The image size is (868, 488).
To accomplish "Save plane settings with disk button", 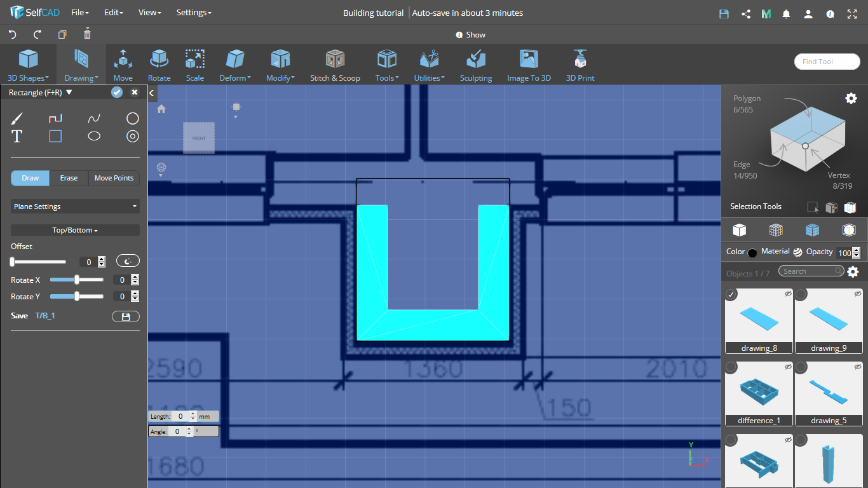I will 126,316.
